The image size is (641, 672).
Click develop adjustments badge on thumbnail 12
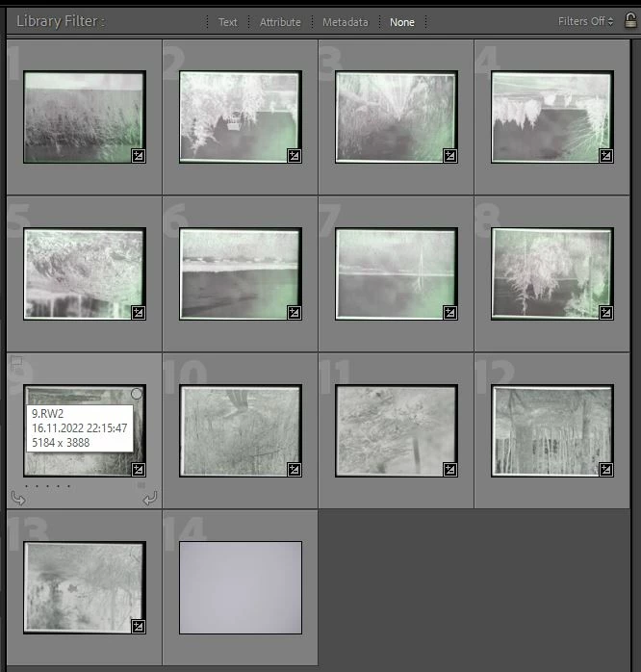(605, 469)
